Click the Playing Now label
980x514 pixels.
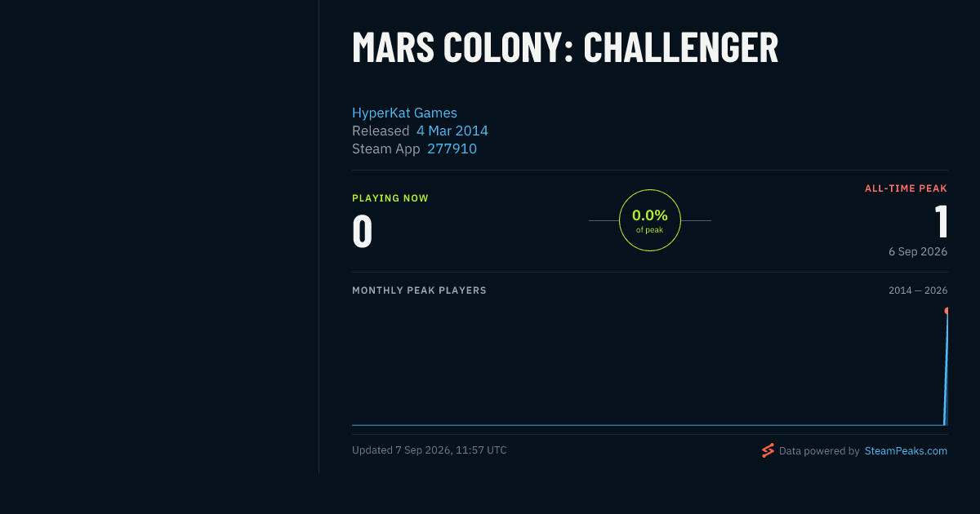click(390, 198)
